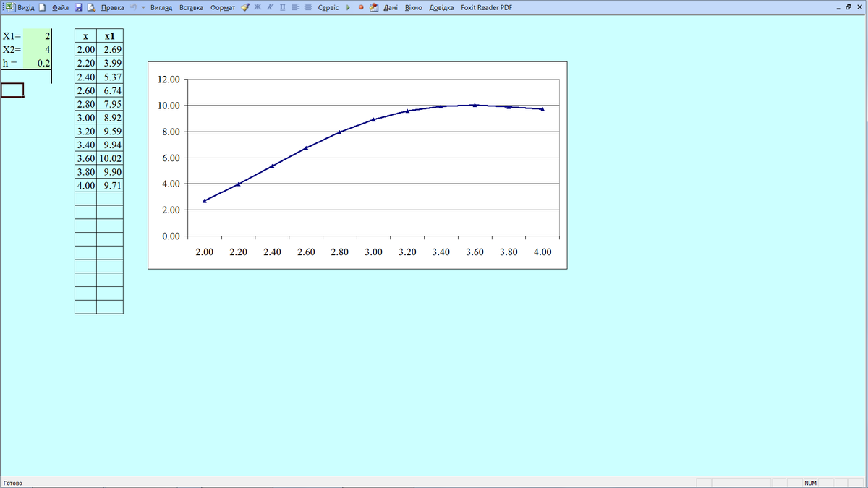Toggle underline П formatting

pos(283,7)
